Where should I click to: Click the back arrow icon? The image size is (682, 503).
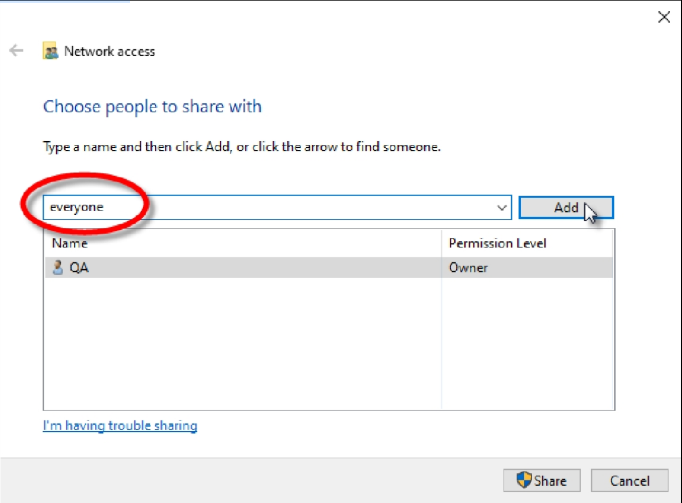click(x=16, y=51)
